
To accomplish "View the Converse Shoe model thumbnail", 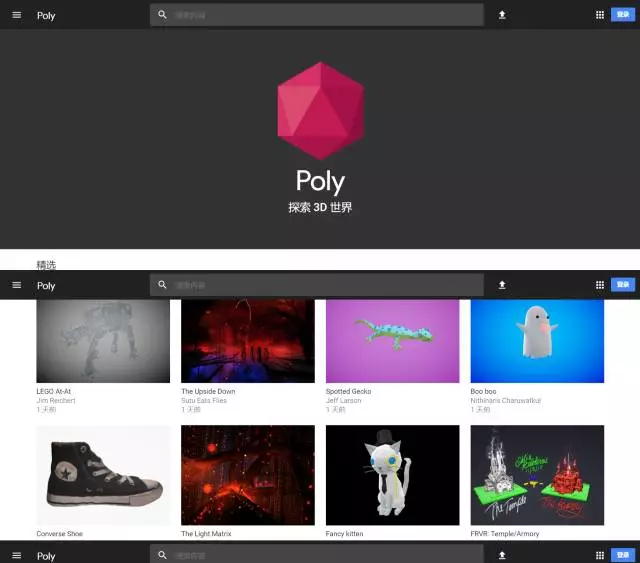I will point(103,475).
